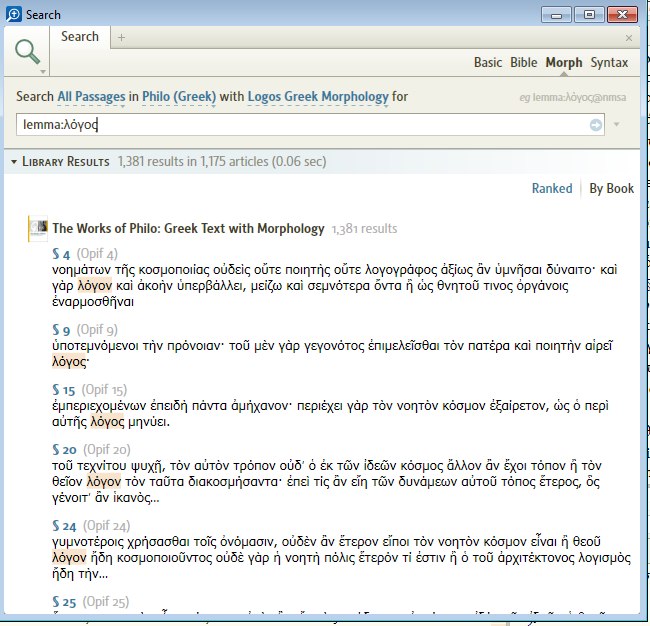650x626 pixels.
Task: Click highlighted λόγον in the Opif 20 excerpt
Action: pyautogui.click(x=104, y=482)
